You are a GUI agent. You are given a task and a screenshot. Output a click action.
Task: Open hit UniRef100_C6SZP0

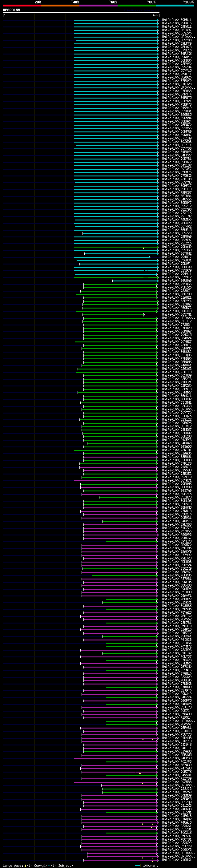[176, 33]
